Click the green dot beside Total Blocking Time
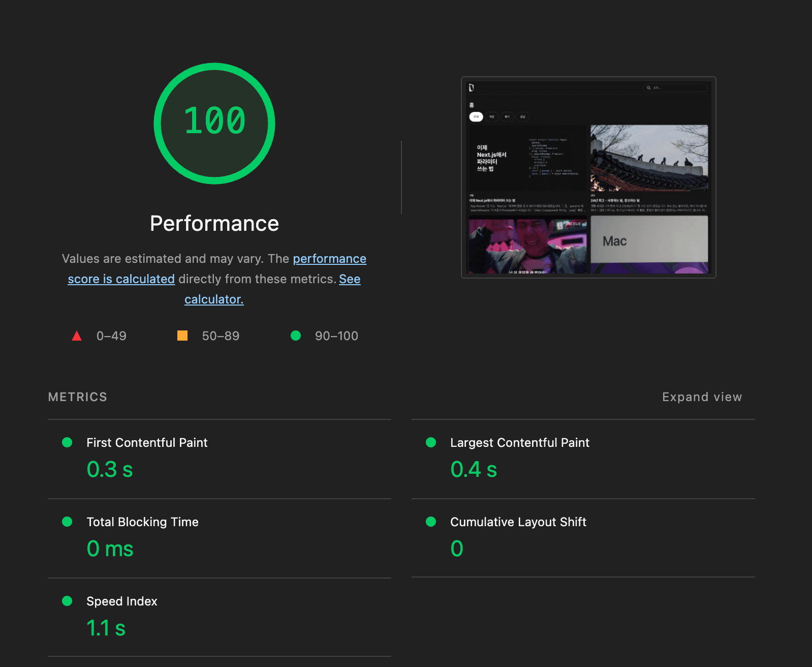The height and width of the screenshot is (667, 812). [x=67, y=522]
